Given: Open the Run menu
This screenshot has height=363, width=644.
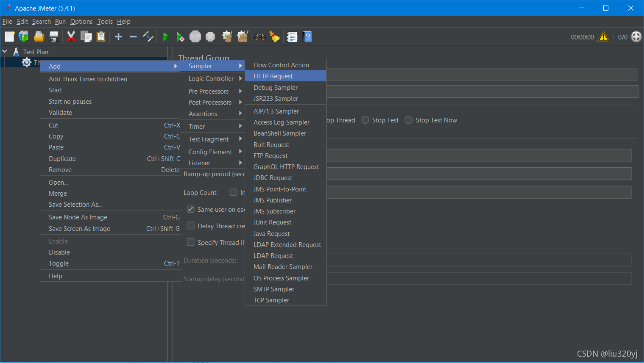Looking at the screenshot, I should [x=60, y=22].
